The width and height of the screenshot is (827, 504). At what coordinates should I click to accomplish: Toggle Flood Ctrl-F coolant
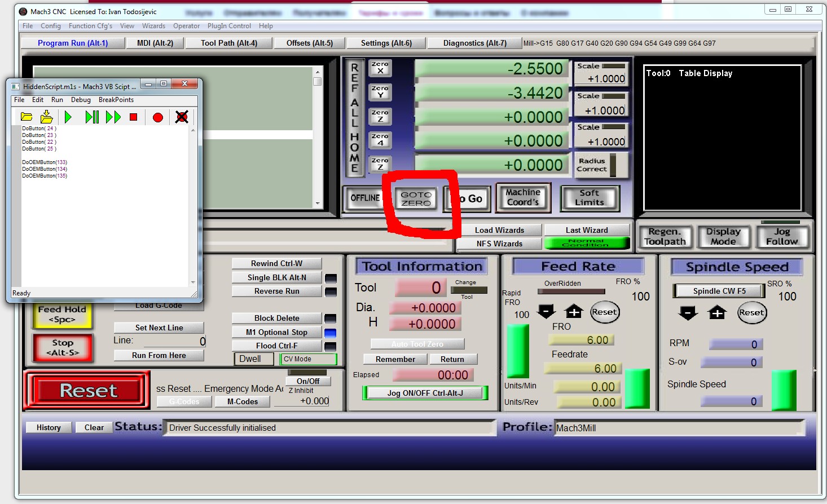[x=277, y=346]
